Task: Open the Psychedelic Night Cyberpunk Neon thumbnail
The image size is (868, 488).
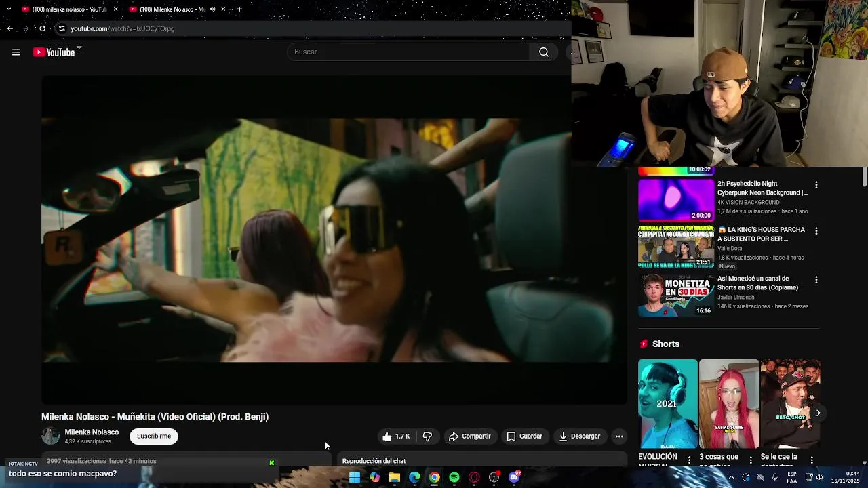Action: pyautogui.click(x=676, y=199)
